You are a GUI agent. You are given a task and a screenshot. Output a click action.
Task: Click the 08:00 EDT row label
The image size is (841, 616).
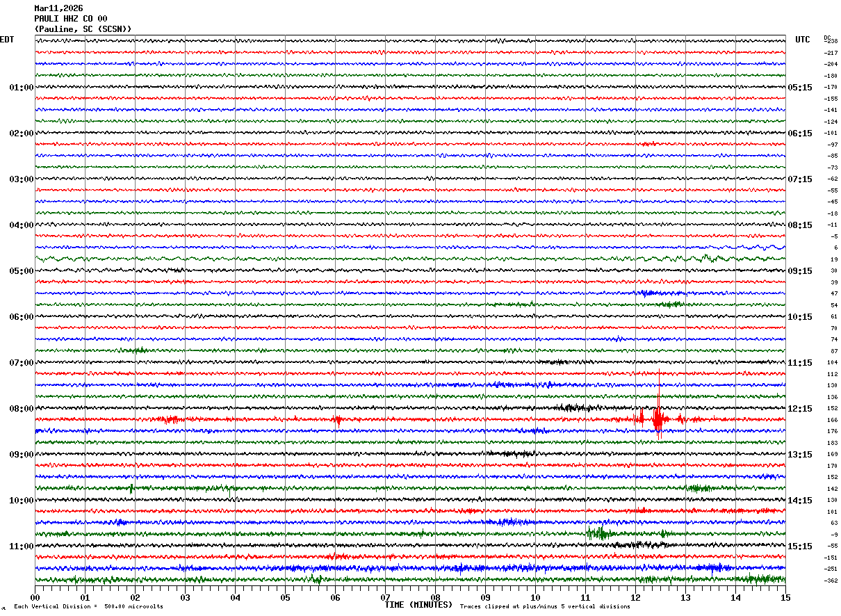pos(21,409)
